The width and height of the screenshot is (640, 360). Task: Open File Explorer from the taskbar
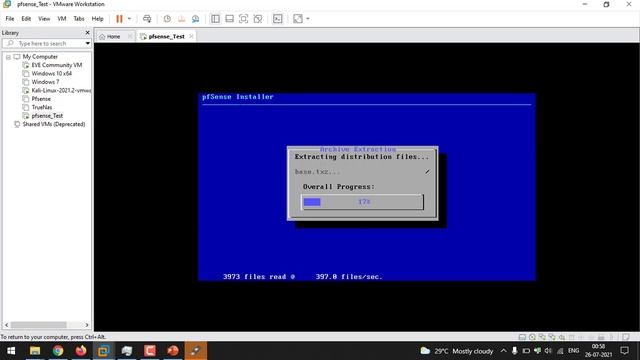pyautogui.click(x=35, y=351)
